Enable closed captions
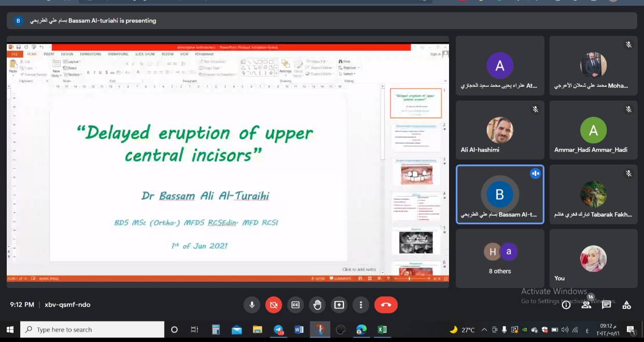The image size is (644, 342). coord(295,305)
